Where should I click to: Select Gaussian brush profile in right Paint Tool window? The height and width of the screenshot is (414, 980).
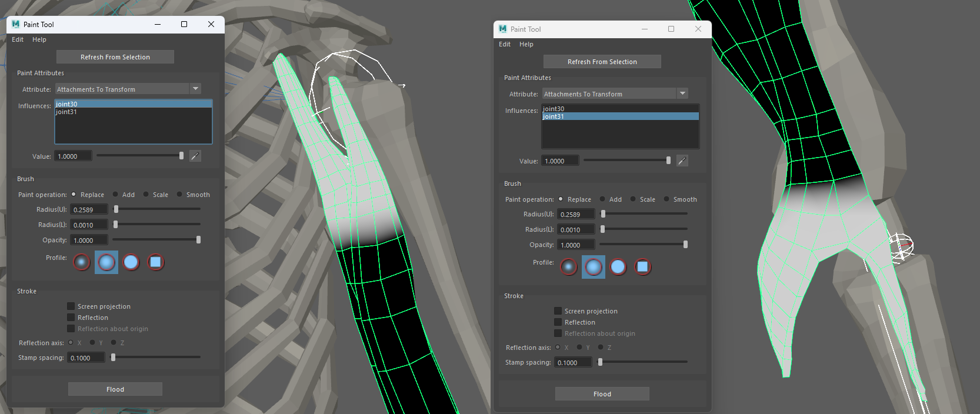tap(569, 267)
